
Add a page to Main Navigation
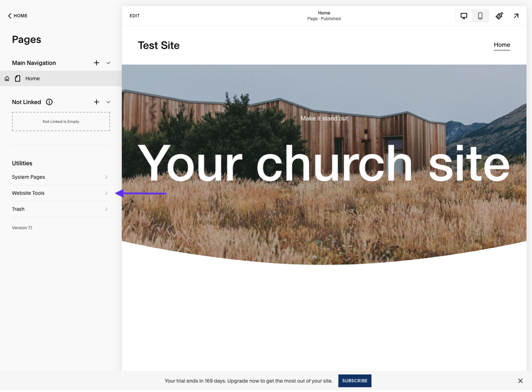point(96,63)
